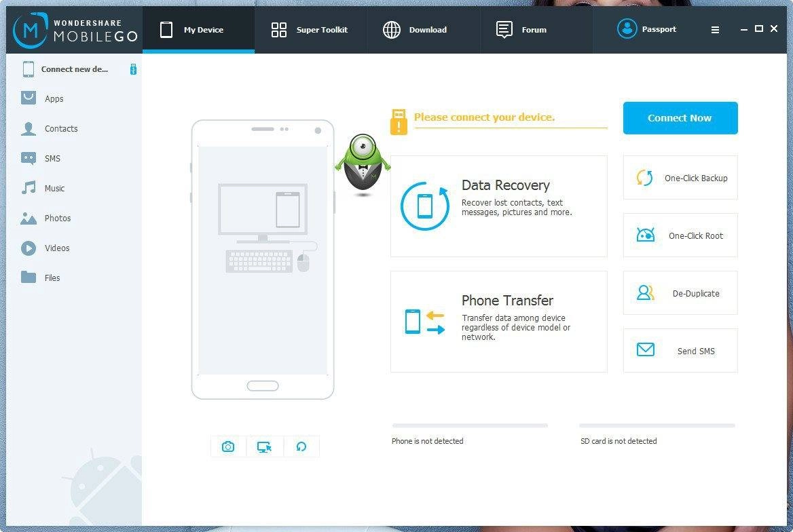
Task: Click the Music note icon
Action: pyautogui.click(x=29, y=187)
